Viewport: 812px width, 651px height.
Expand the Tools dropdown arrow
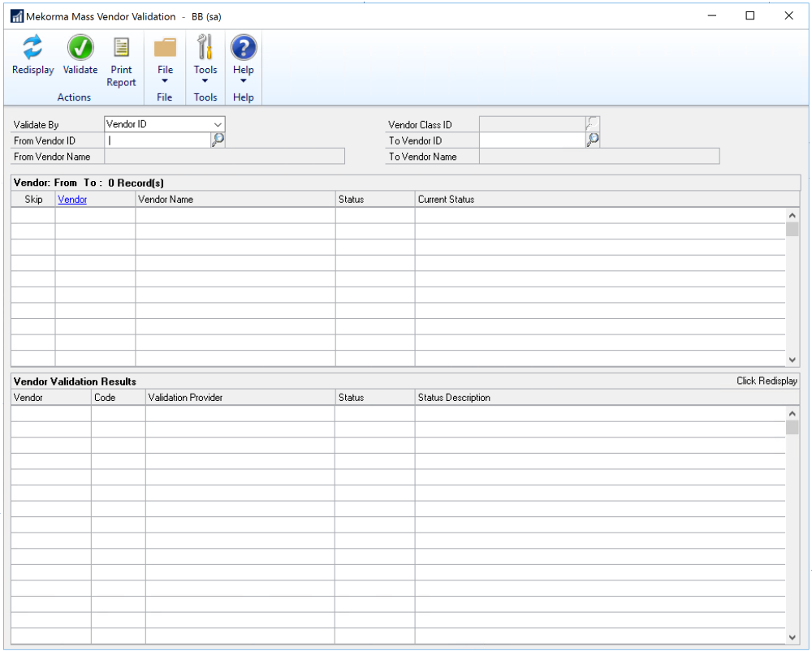tap(205, 80)
